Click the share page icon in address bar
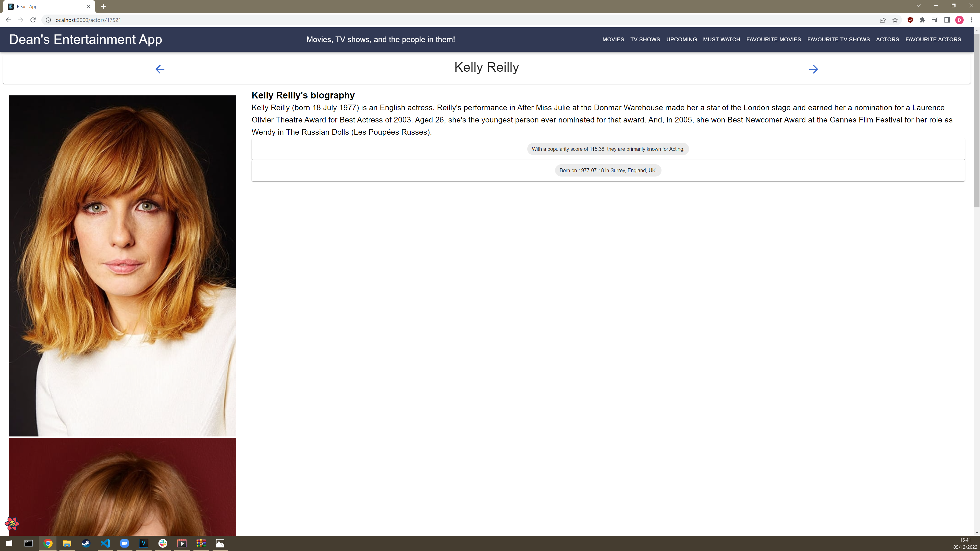 click(x=883, y=20)
